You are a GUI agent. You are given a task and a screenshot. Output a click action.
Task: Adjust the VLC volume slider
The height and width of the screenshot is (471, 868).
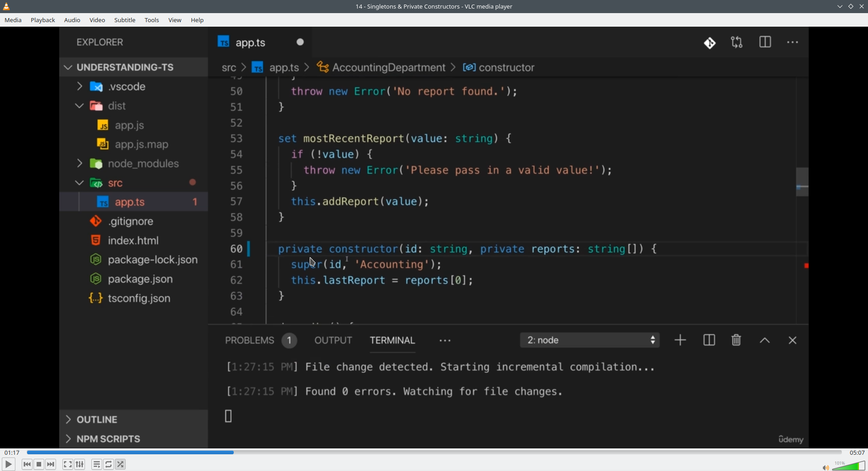point(849,466)
